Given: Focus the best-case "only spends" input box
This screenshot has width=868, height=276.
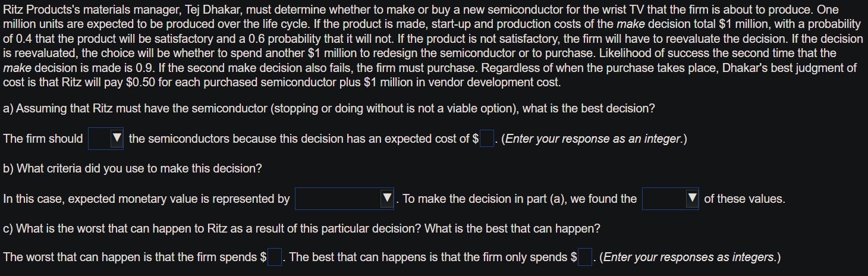Looking at the screenshot, I should 585,257.
